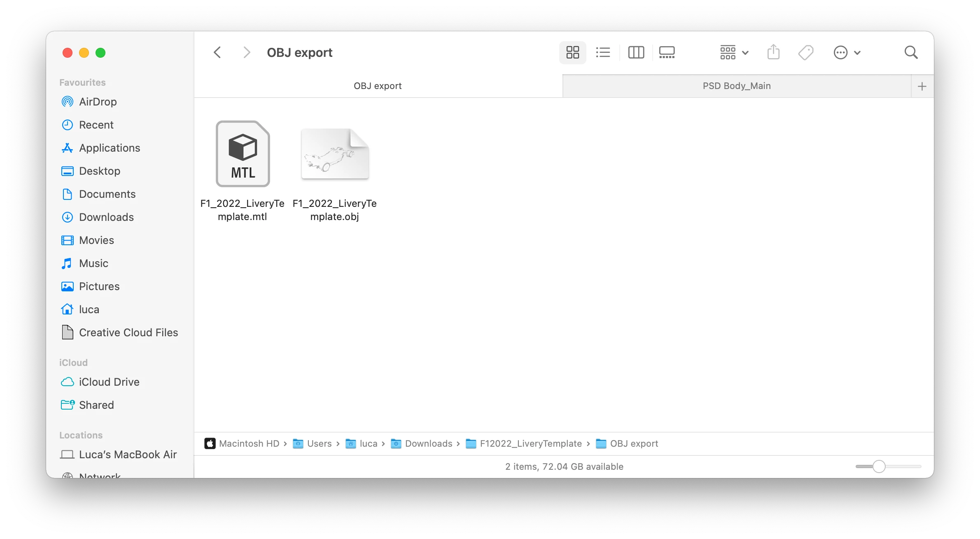Switch to list view
This screenshot has height=539, width=980.
[x=603, y=52]
